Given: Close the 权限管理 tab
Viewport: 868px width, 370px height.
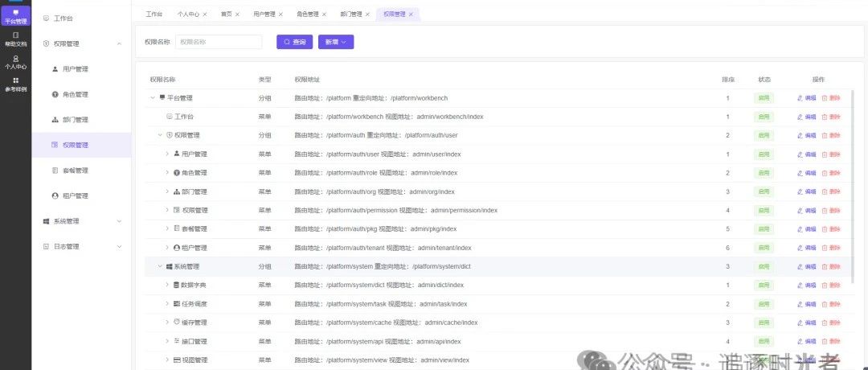Looking at the screenshot, I should point(411,14).
